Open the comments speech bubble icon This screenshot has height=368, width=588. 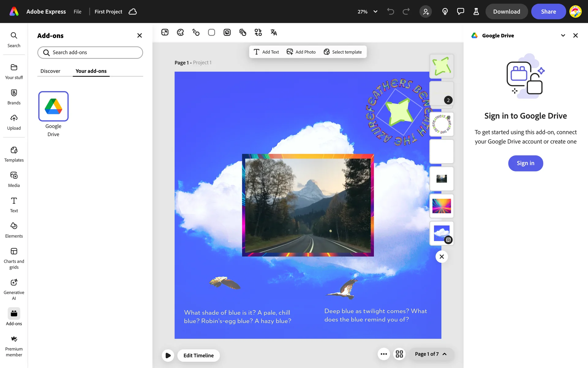click(460, 12)
